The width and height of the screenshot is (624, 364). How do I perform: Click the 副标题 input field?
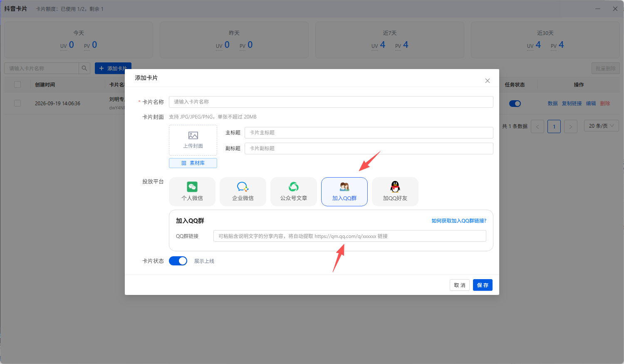coord(369,149)
